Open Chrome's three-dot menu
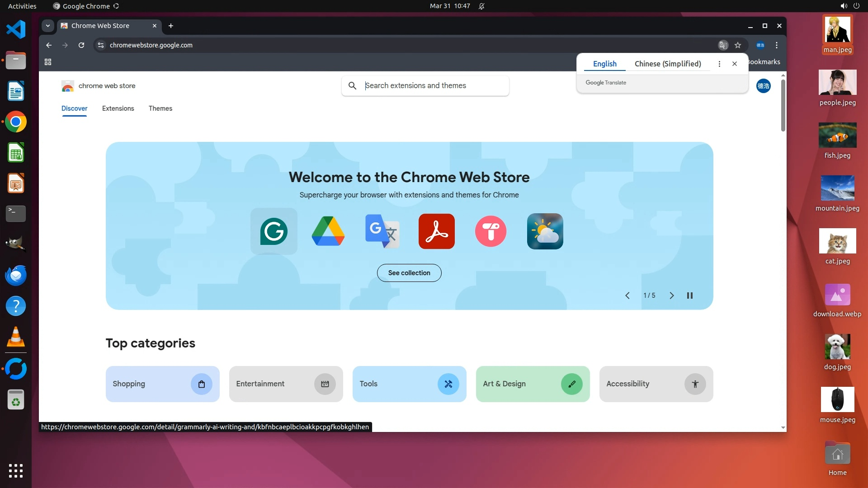 pos(777,45)
